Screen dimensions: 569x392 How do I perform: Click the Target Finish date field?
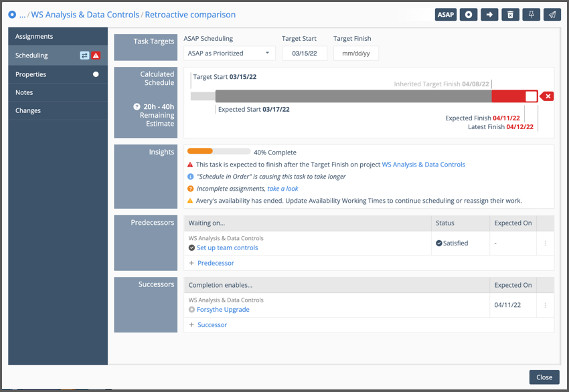(355, 54)
